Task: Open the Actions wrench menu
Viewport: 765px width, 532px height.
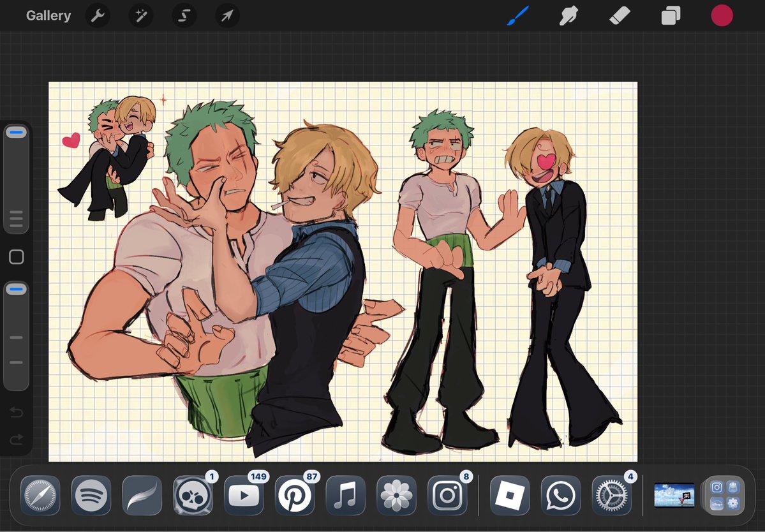Action: click(x=98, y=15)
